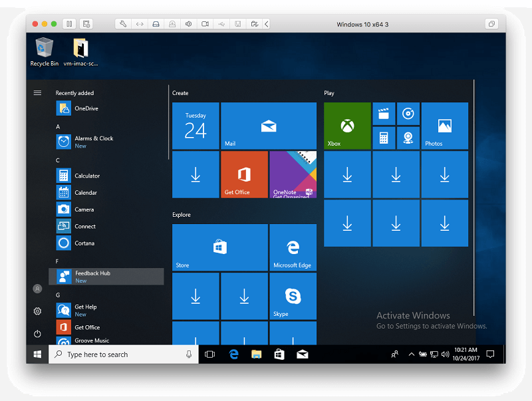The width and height of the screenshot is (532, 401).
Task: Pause the virtual machine from the toolbar
Action: pos(69,24)
